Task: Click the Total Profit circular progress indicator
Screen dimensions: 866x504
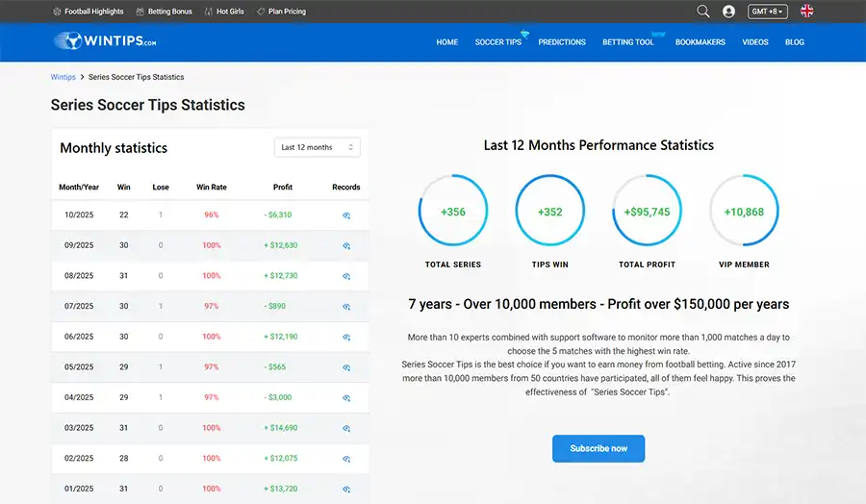Action: tap(647, 212)
